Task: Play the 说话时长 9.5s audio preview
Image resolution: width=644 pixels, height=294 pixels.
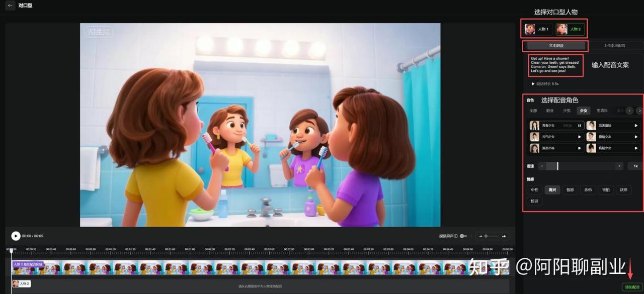Action: (x=533, y=84)
